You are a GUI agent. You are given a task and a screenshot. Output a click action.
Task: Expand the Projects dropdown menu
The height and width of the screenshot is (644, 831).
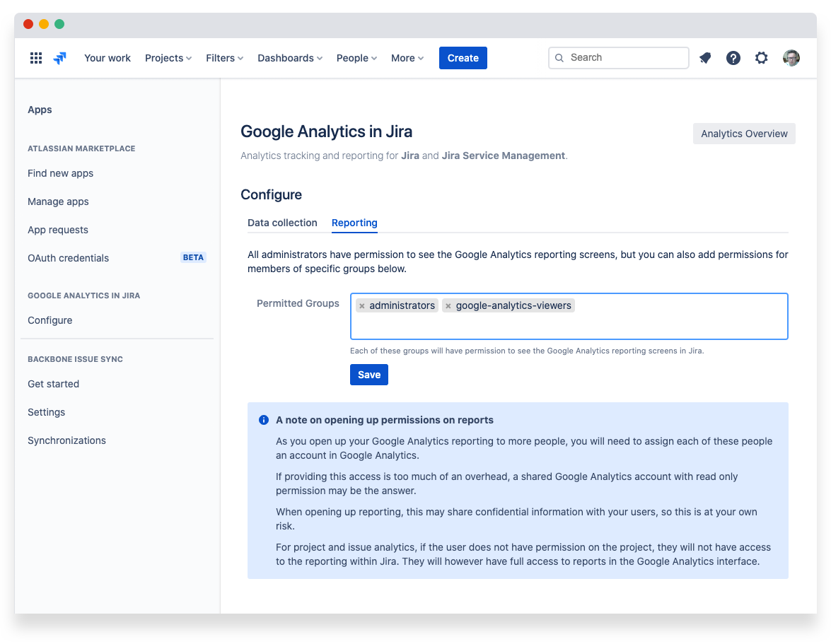pos(168,58)
